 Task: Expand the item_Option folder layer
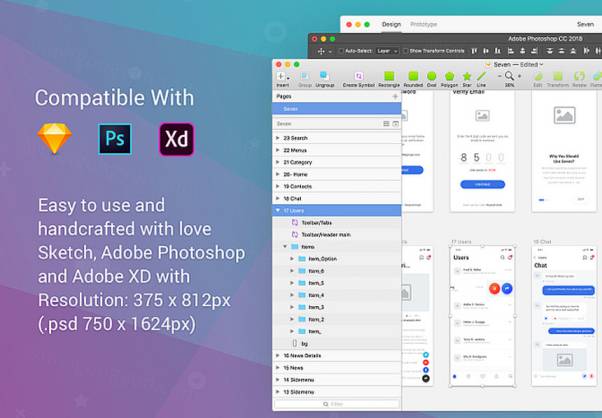tap(291, 258)
